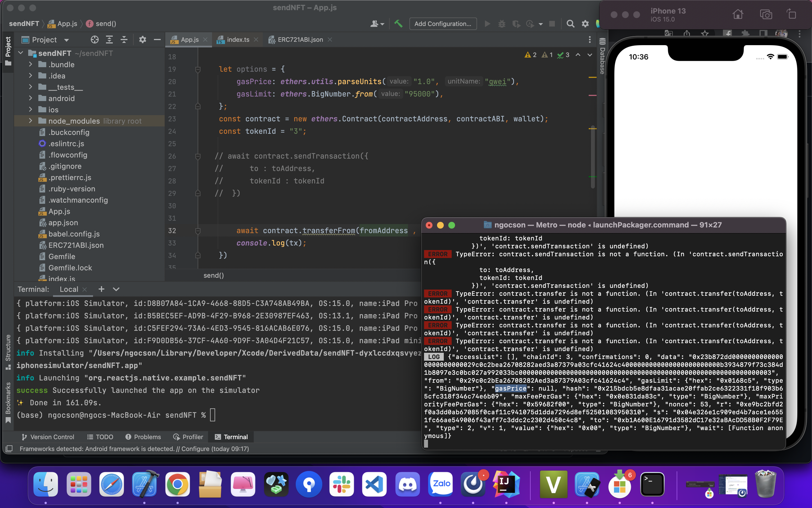The image size is (812, 508).
Task: Open the Database tool window
Action: click(x=602, y=56)
